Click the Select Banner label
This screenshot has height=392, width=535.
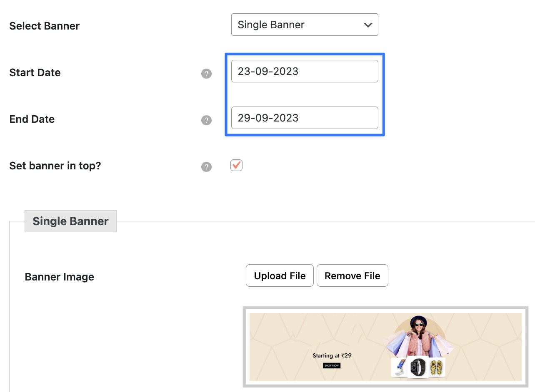pyautogui.click(x=44, y=26)
